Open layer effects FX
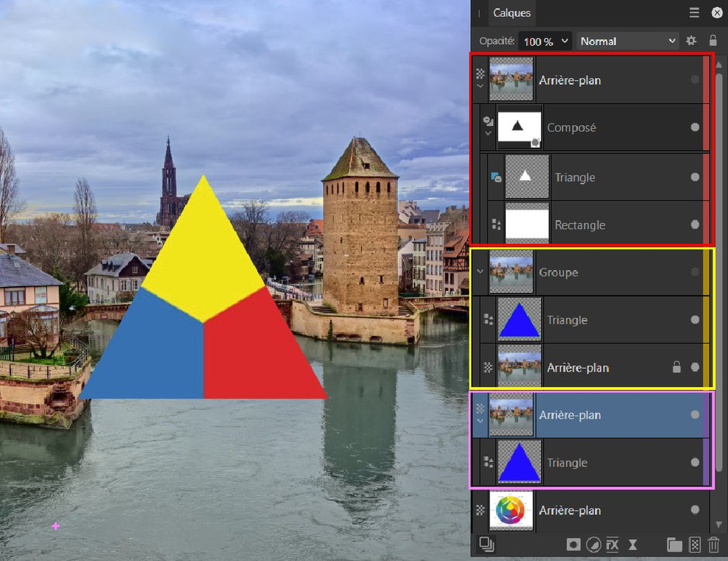 point(612,544)
